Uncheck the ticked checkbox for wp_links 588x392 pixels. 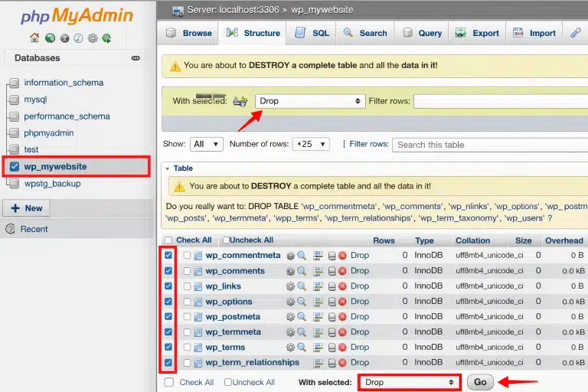[168, 286]
